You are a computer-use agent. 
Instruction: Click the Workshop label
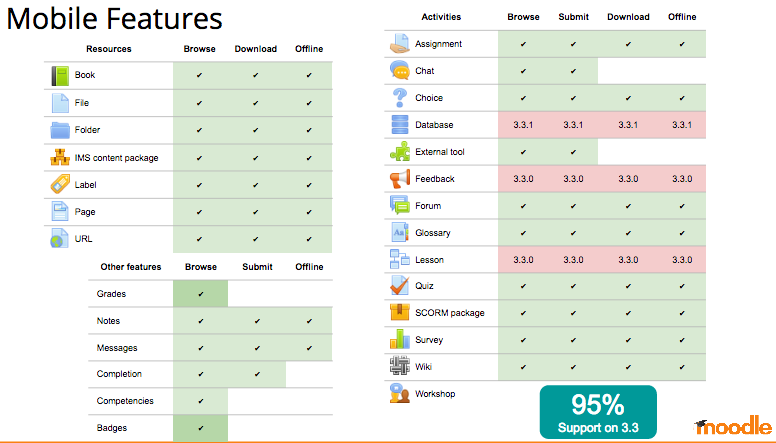435,394
